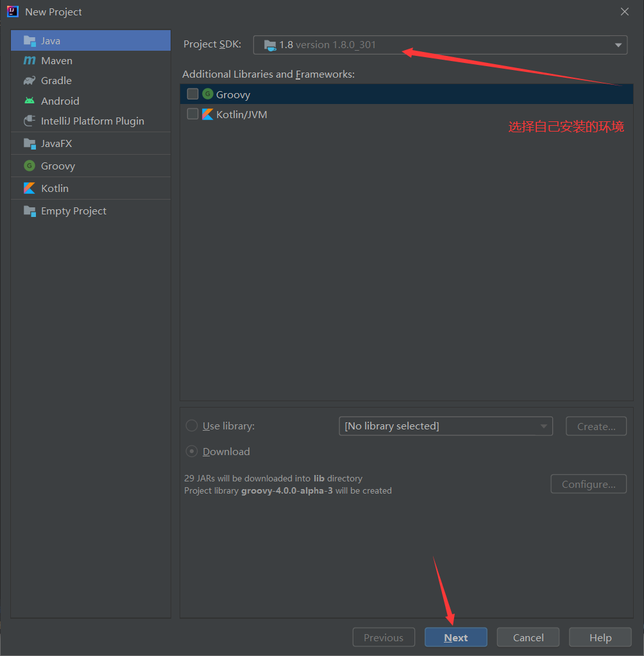
Task: Click the IntelliJ Platform Plugin plug icon
Action: 30,121
